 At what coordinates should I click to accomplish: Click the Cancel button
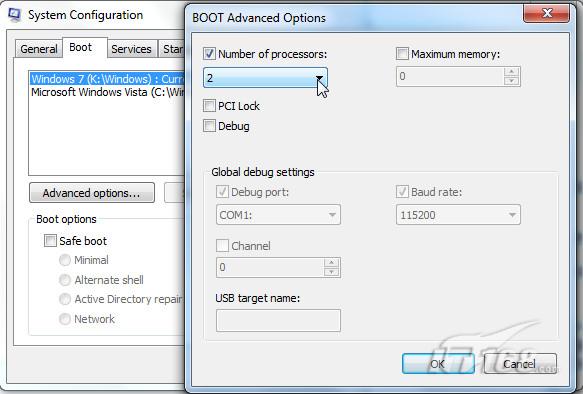[x=520, y=364]
